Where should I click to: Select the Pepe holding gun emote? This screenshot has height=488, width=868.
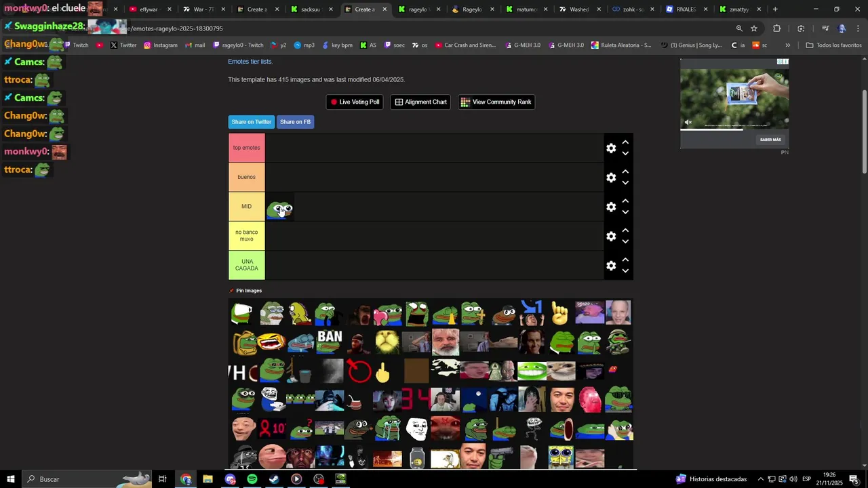502,457
